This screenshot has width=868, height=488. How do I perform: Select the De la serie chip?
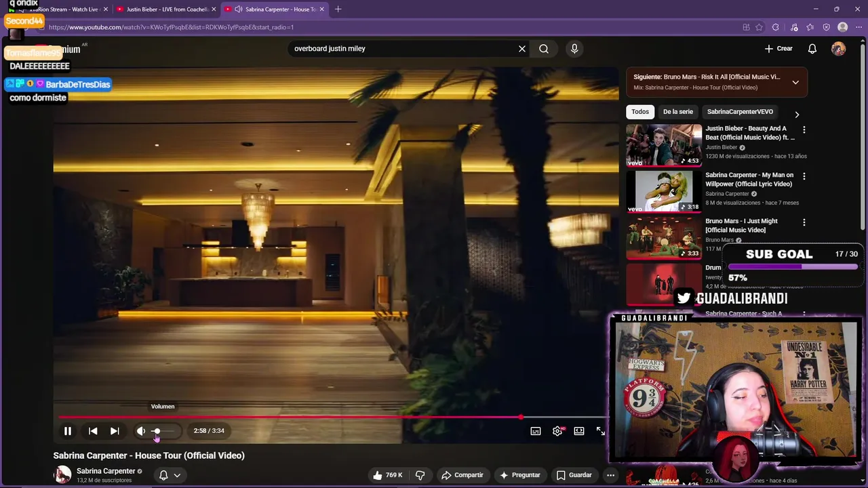[678, 112]
